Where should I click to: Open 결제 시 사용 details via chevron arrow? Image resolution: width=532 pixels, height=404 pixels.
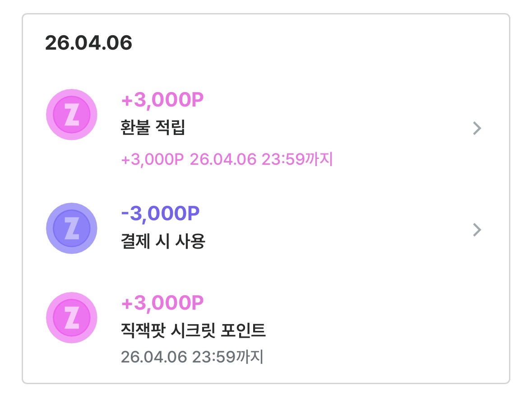(x=477, y=231)
